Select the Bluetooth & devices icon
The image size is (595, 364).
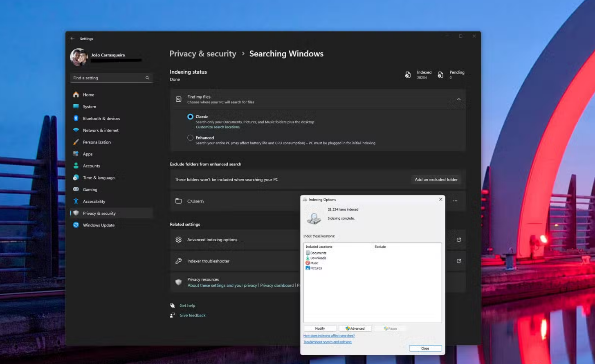pyautogui.click(x=76, y=118)
